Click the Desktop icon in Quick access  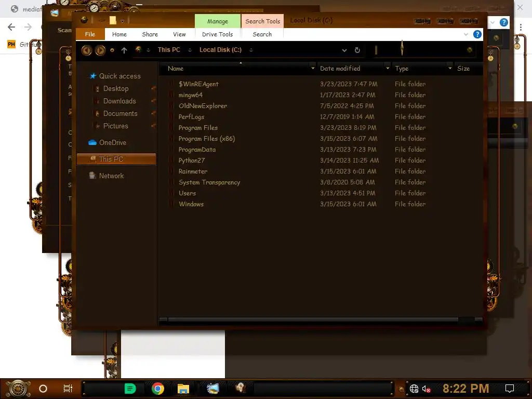(x=97, y=88)
